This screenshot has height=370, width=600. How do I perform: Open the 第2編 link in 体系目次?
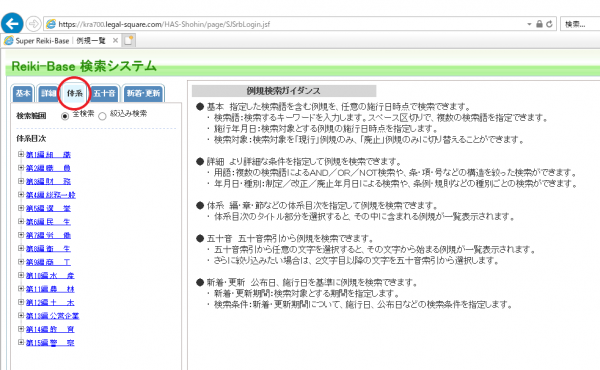pyautogui.click(x=48, y=168)
